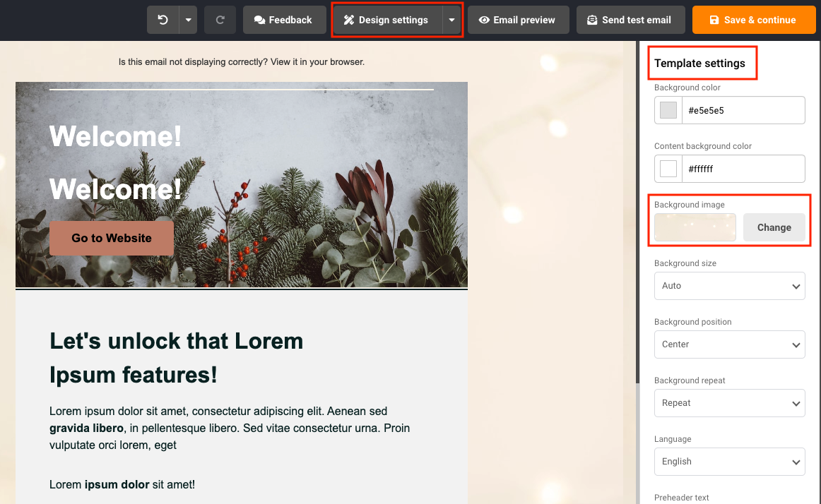
Task: Open Design settings
Action: pos(387,20)
